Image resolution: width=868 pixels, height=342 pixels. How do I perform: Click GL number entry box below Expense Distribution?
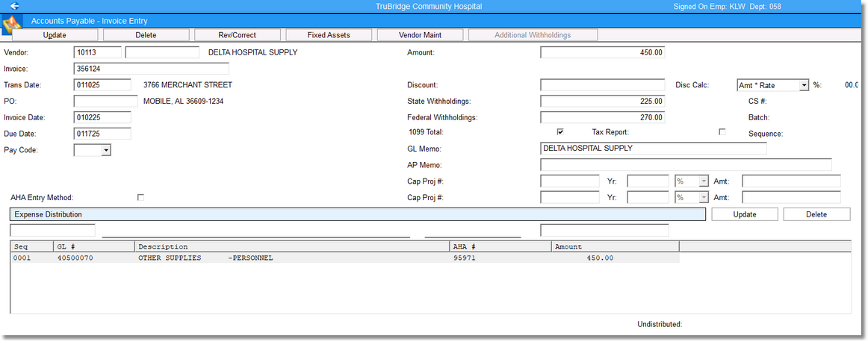pos(52,230)
